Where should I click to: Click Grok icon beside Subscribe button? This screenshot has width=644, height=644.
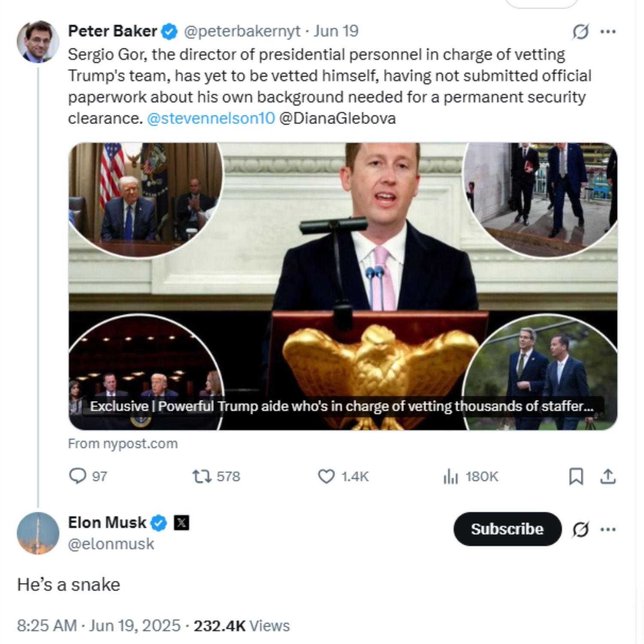[x=580, y=529]
